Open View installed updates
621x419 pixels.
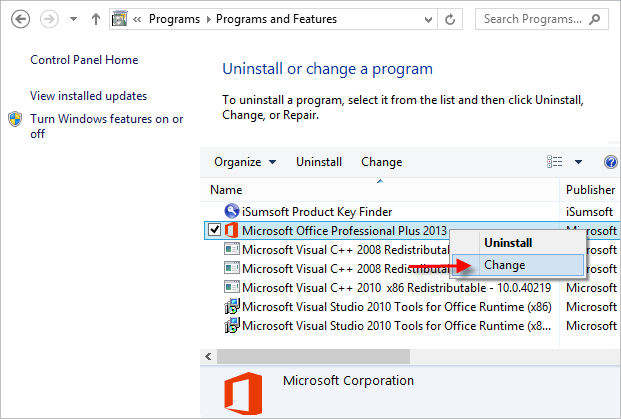[x=88, y=96]
